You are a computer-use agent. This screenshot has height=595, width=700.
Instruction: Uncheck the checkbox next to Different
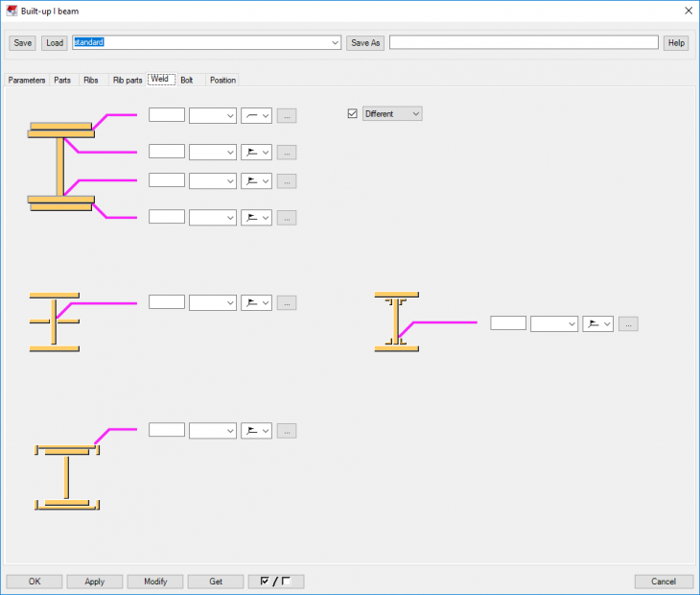point(352,113)
